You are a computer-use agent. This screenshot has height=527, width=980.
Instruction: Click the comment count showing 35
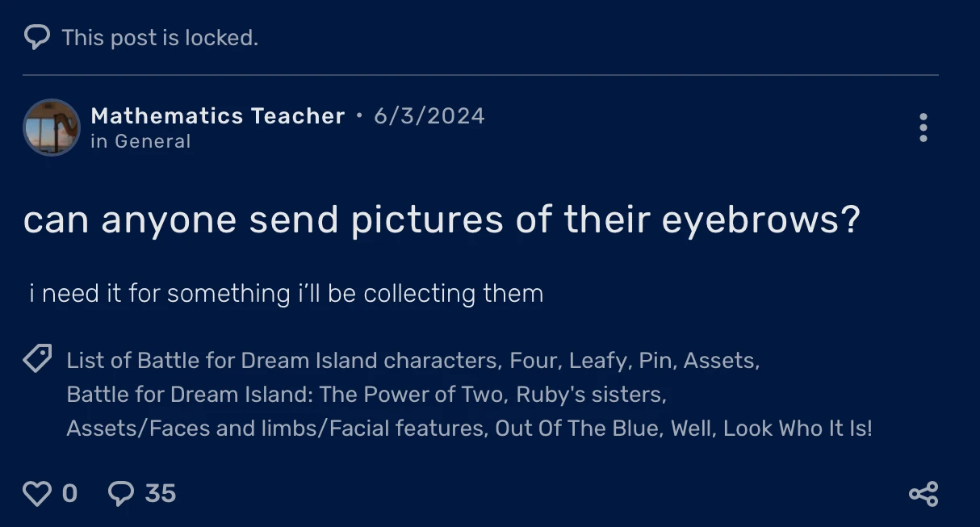(x=158, y=492)
